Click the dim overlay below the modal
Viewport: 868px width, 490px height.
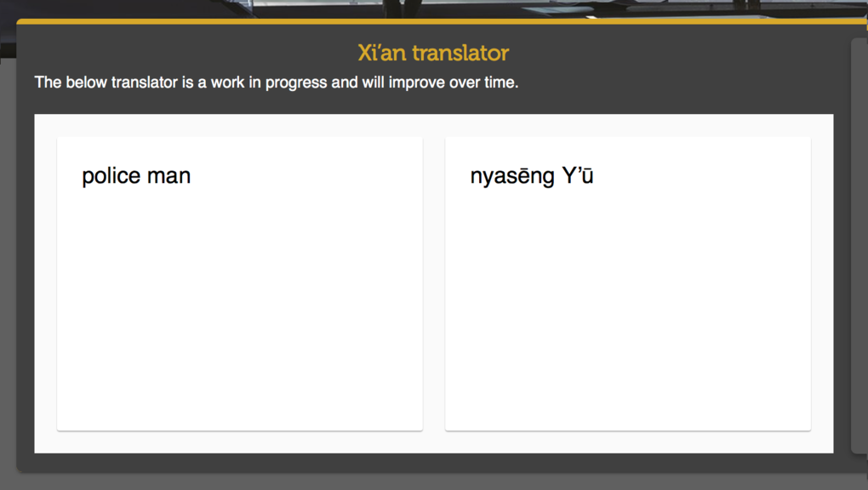tap(425, 481)
